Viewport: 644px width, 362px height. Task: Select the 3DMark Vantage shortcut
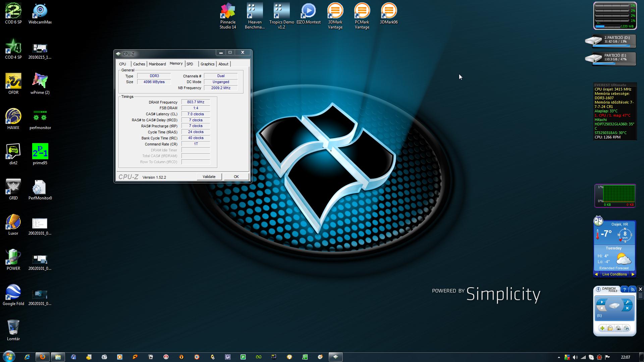[x=335, y=16]
